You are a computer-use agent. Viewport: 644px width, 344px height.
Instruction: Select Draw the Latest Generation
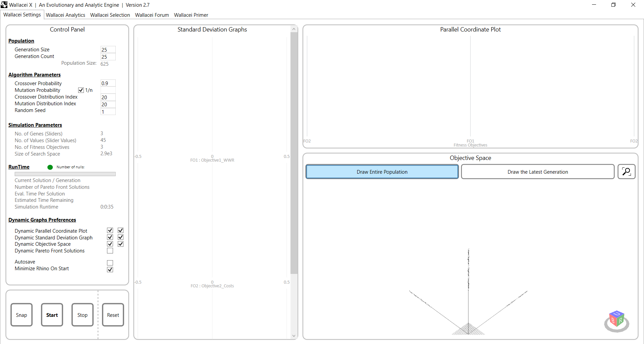[537, 172]
